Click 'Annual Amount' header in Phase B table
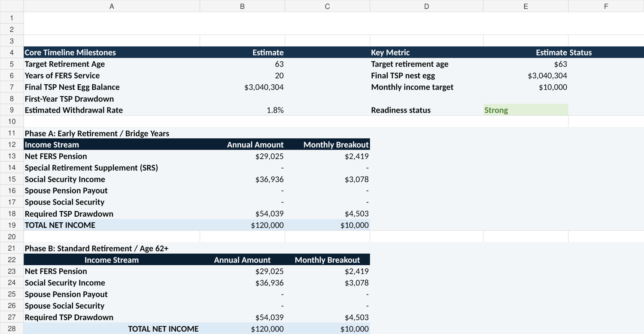 242,260
